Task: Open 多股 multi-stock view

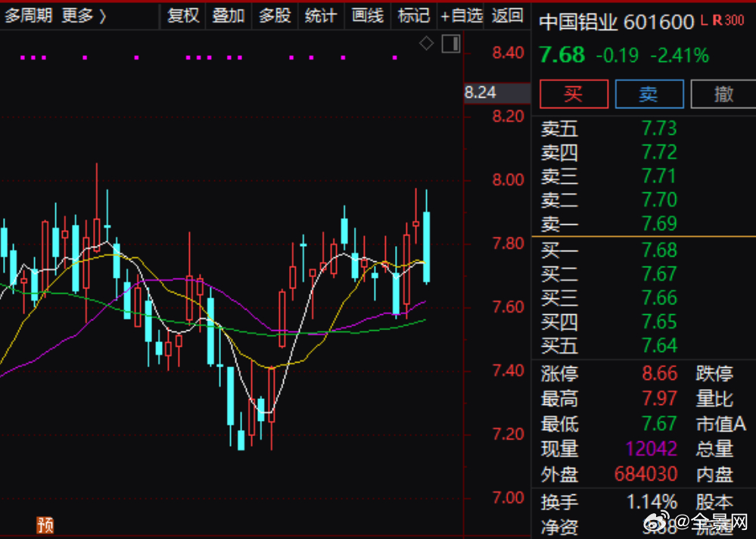Action: 275,16
